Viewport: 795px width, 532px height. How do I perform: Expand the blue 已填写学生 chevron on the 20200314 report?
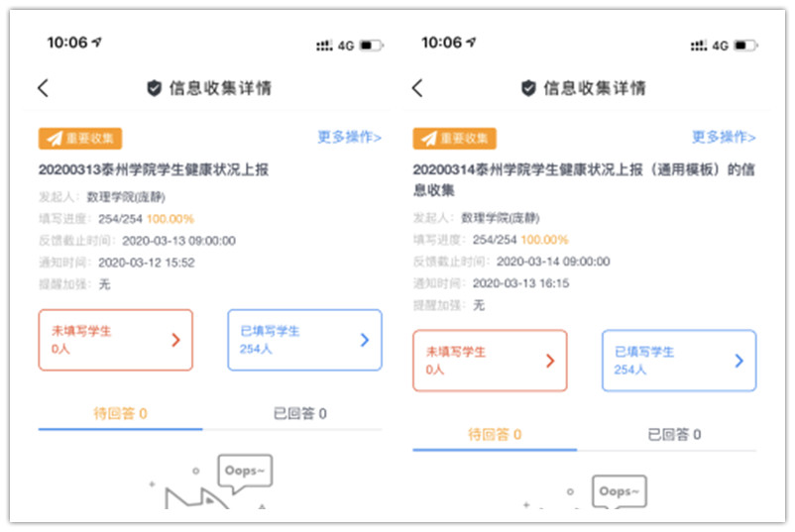coord(738,362)
